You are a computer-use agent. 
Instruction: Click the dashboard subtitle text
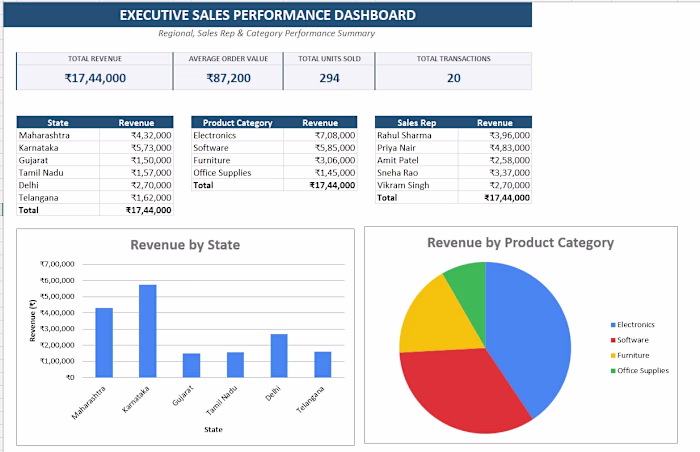pos(267,33)
